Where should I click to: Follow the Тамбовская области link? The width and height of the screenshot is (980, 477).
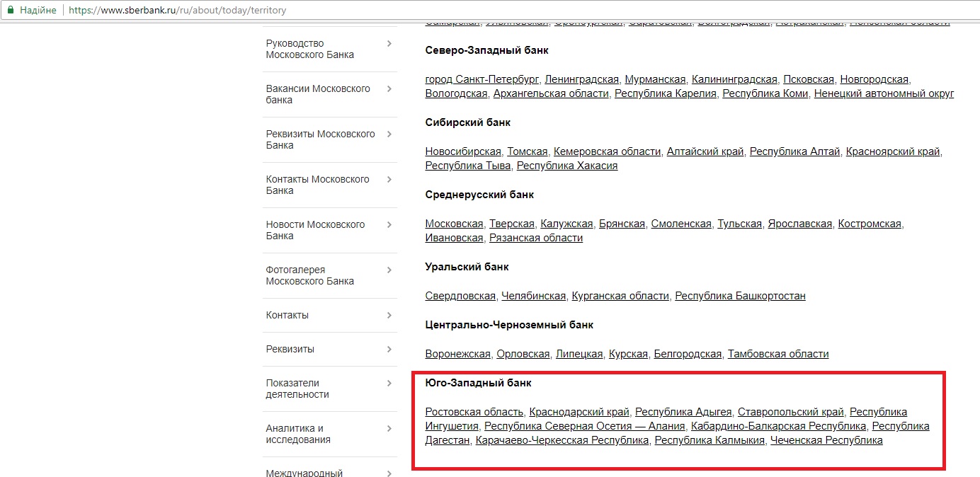coord(778,354)
